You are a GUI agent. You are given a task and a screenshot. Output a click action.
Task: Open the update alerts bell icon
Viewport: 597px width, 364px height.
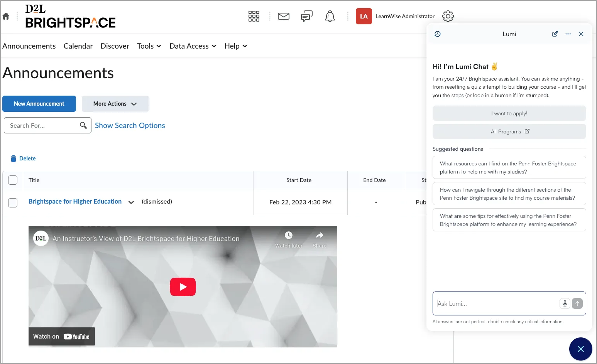(x=330, y=16)
